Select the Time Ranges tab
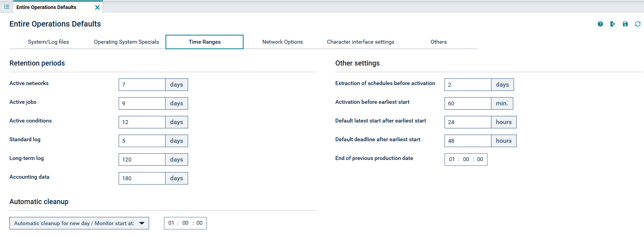The height and width of the screenshot is (238, 644). coord(205,42)
